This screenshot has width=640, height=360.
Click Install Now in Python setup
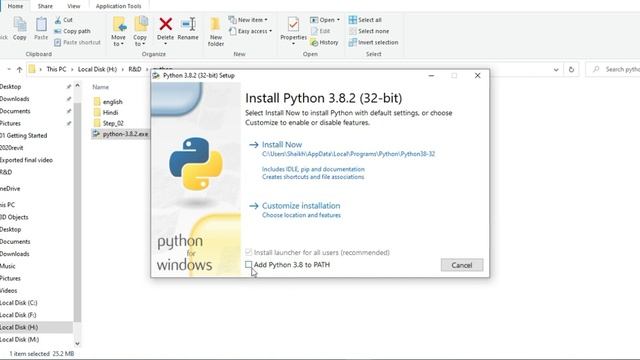(282, 144)
